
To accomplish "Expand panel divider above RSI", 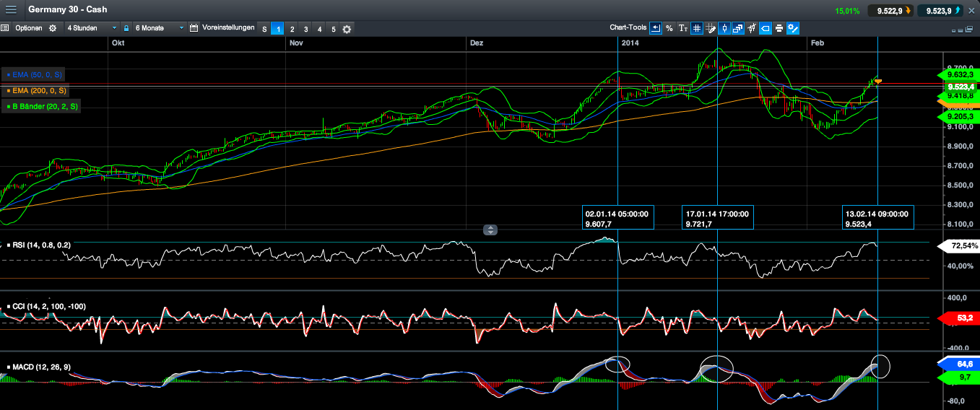I will tap(490, 230).
